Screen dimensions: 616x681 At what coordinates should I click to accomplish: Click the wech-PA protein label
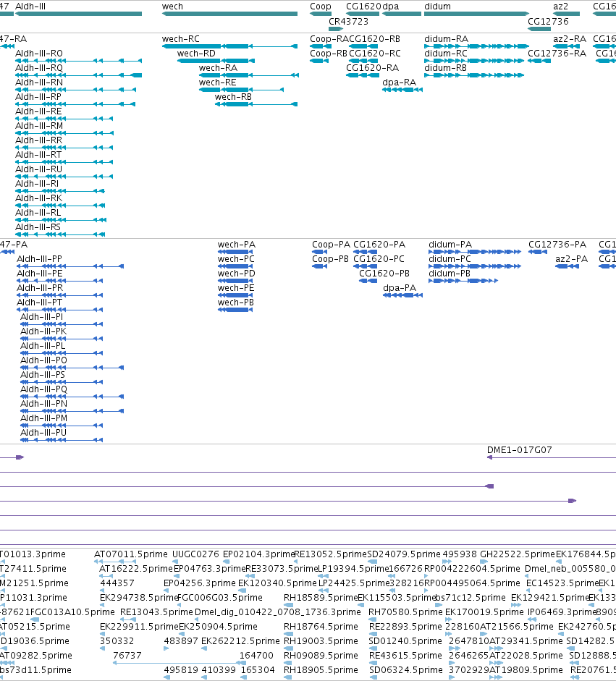pyautogui.click(x=237, y=245)
